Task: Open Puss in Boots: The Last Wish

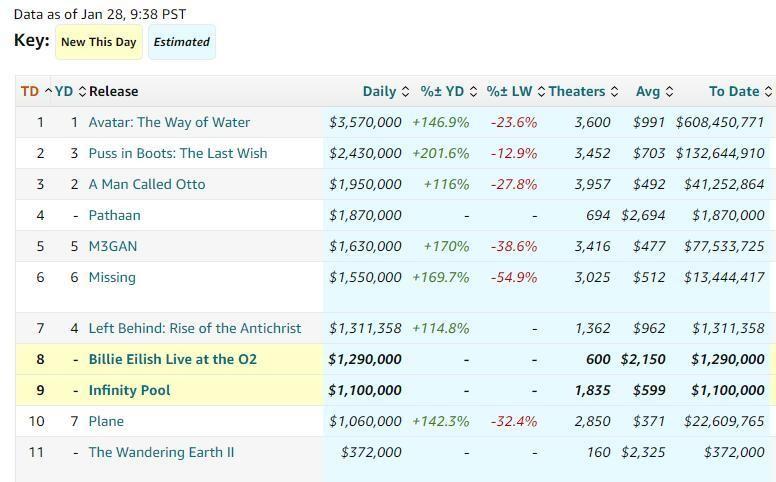Action: (x=178, y=153)
